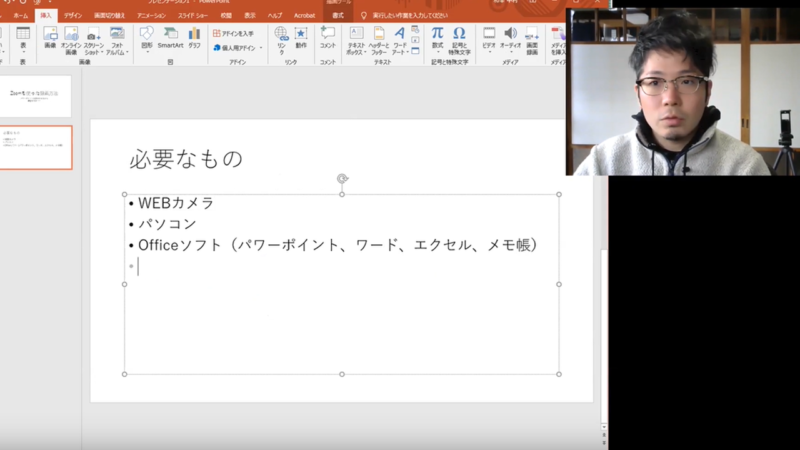Click the rotation handle above the text box
This screenshot has height=450, width=800.
(x=342, y=178)
